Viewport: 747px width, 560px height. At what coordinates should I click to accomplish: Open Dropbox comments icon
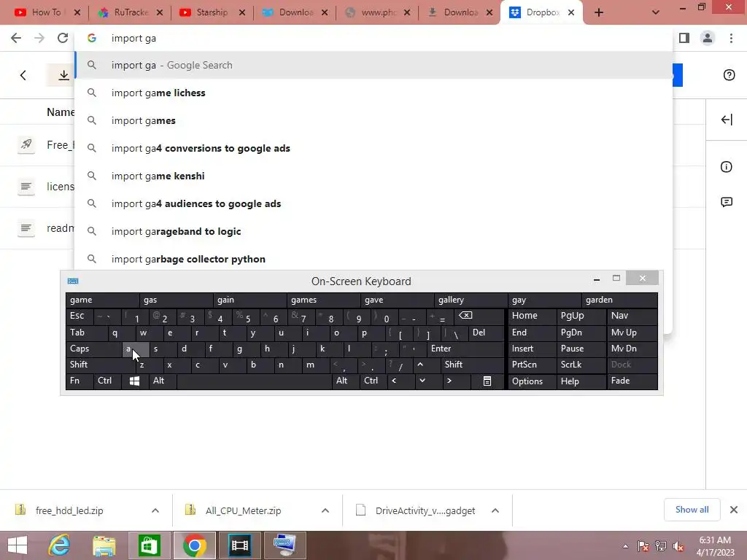(727, 202)
